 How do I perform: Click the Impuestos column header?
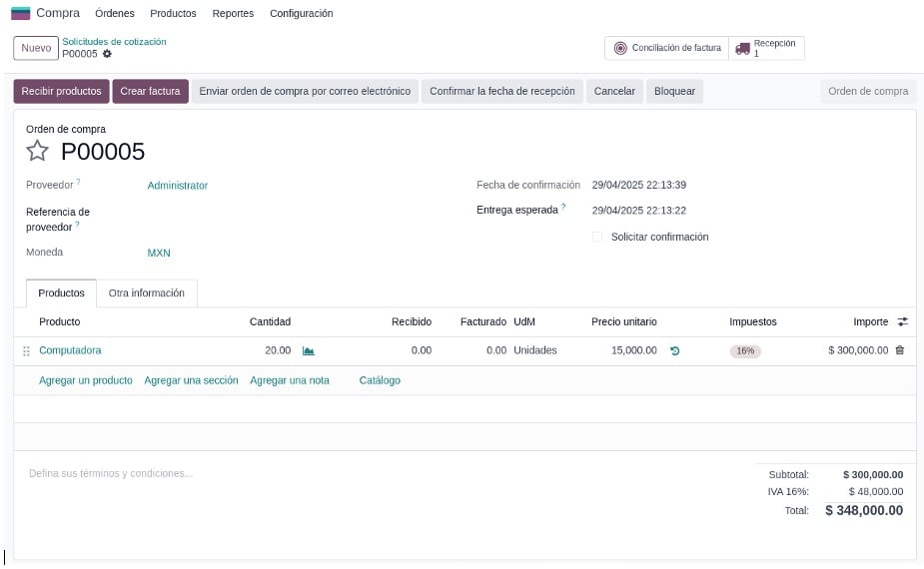[753, 321]
